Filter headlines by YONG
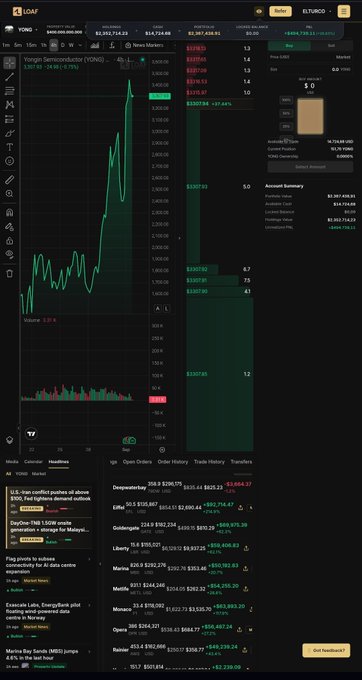Image resolution: width=362 pixels, height=680 pixels. [x=21, y=474]
